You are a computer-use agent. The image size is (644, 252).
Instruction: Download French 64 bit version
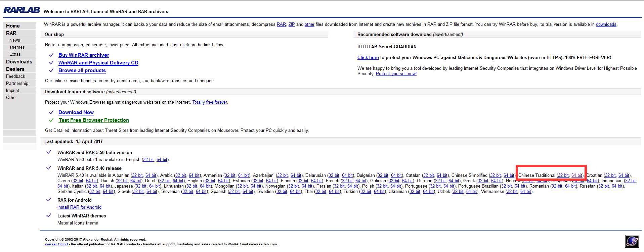pos(361,181)
